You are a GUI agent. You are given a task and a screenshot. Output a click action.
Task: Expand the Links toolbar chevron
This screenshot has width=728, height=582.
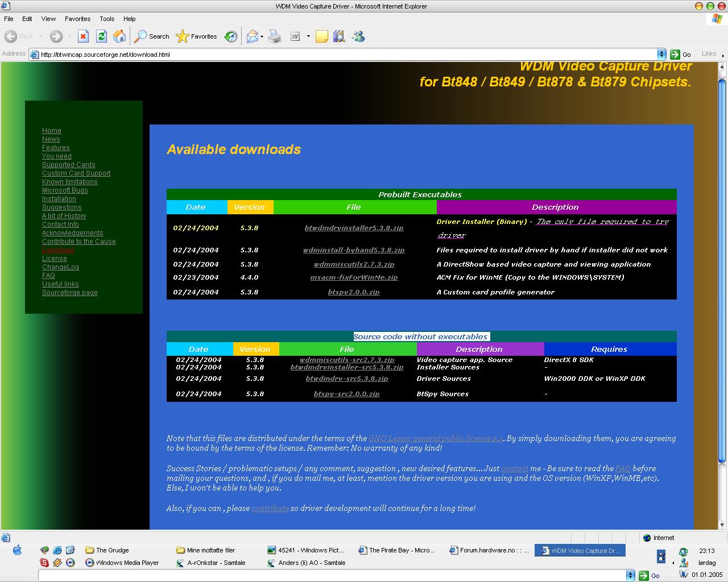pos(723,55)
